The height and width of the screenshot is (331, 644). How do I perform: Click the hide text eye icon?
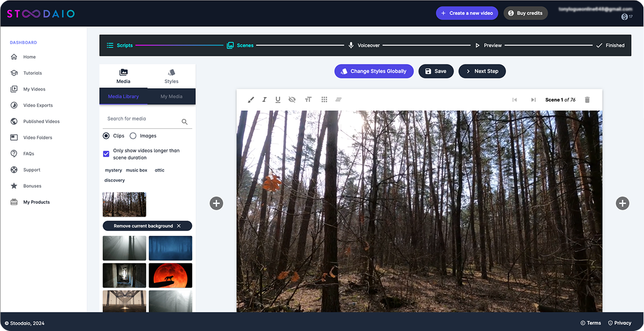pos(292,100)
